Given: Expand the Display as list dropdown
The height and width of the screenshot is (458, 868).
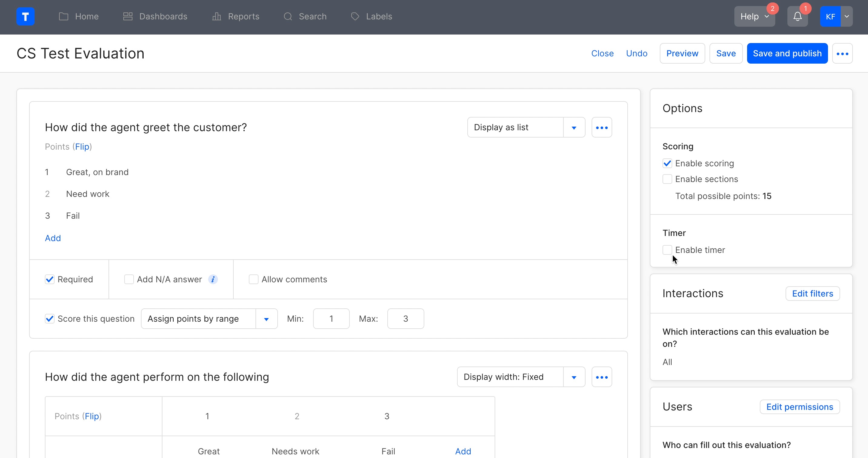Looking at the screenshot, I should coord(574,128).
